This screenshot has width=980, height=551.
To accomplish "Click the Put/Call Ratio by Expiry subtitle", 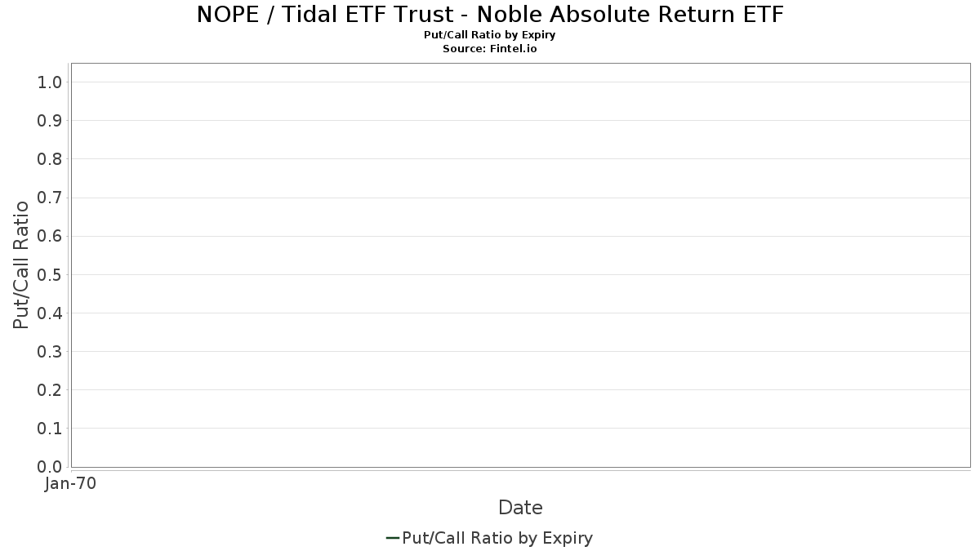I will coord(490,35).
